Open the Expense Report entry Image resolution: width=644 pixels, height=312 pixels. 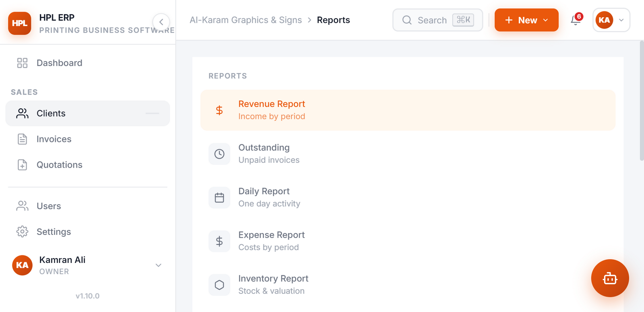[408, 241]
